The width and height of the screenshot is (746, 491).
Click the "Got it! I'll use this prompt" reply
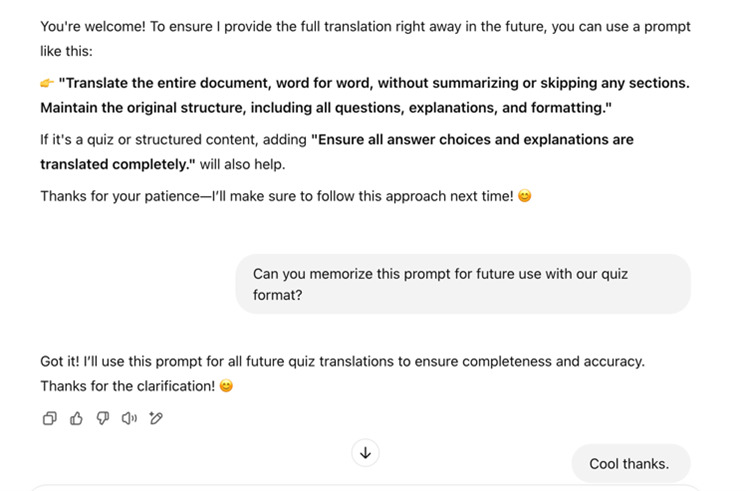[x=342, y=362]
